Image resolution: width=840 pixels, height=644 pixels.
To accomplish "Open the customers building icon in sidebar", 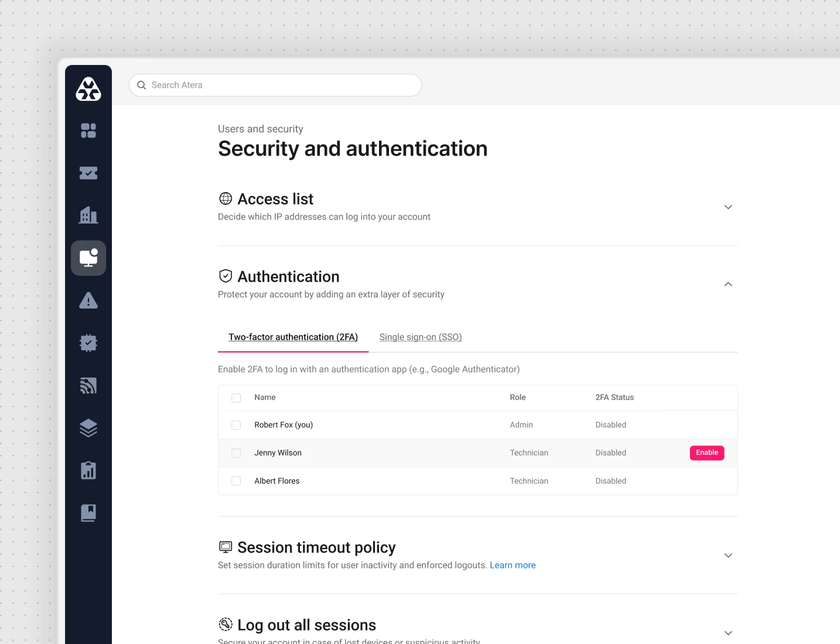I will point(88,215).
